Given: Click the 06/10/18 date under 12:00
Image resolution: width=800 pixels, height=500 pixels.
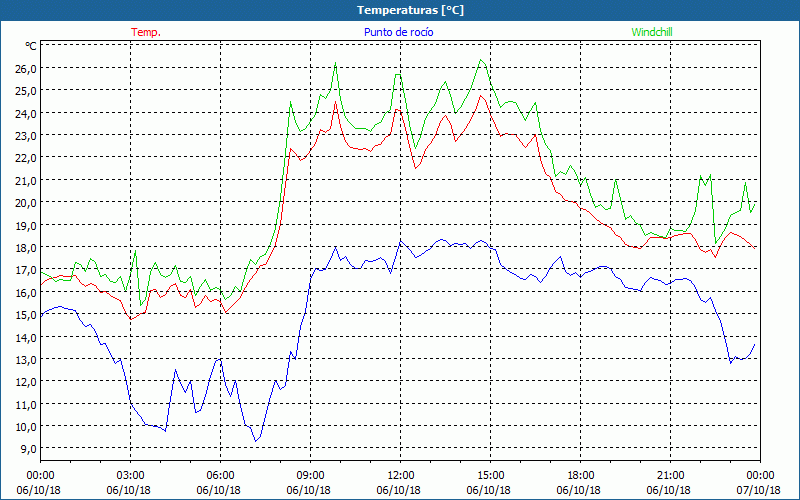Looking at the screenshot, I should (x=398, y=490).
